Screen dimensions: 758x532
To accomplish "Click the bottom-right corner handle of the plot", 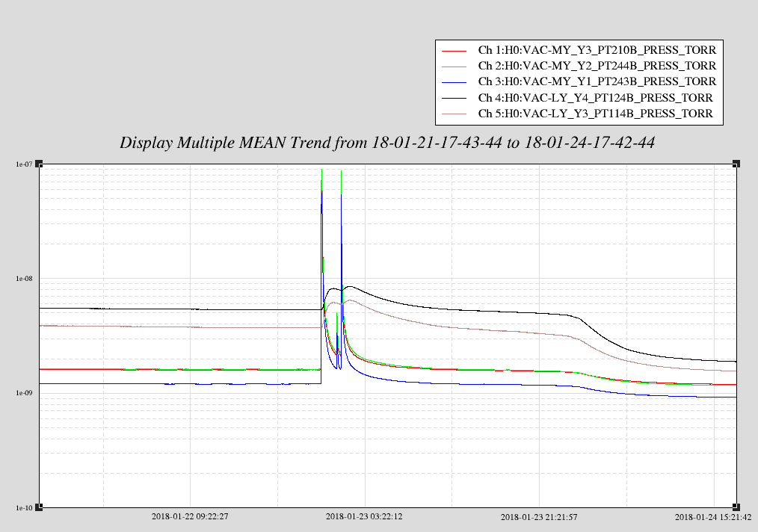I will (x=736, y=507).
